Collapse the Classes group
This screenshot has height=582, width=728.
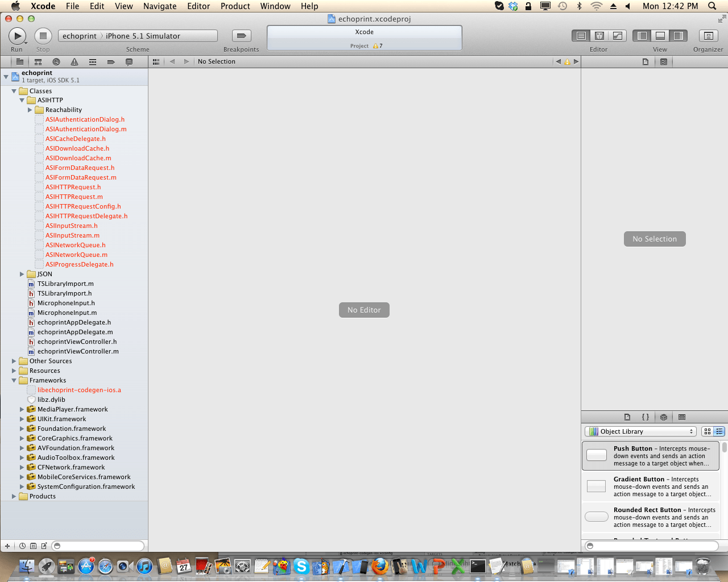coord(14,91)
